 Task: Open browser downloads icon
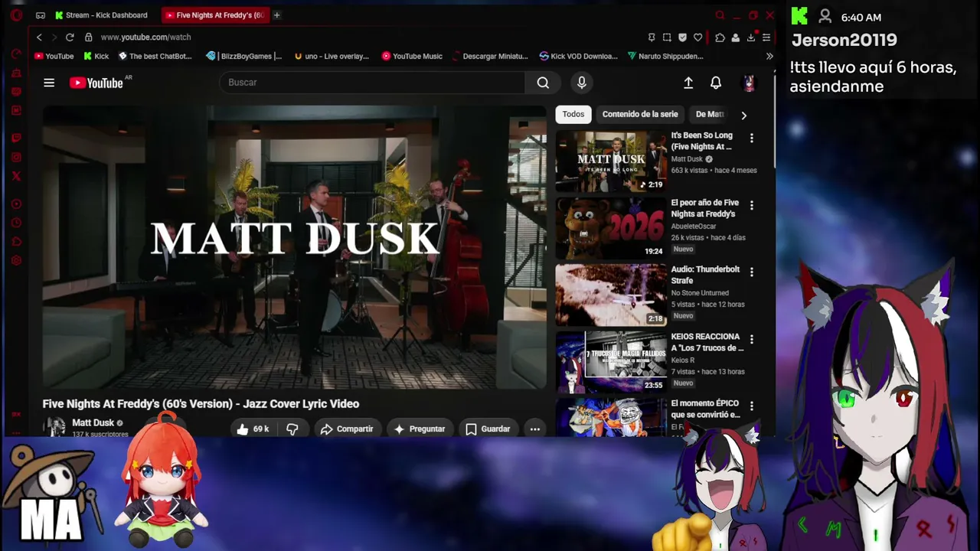pyautogui.click(x=751, y=37)
